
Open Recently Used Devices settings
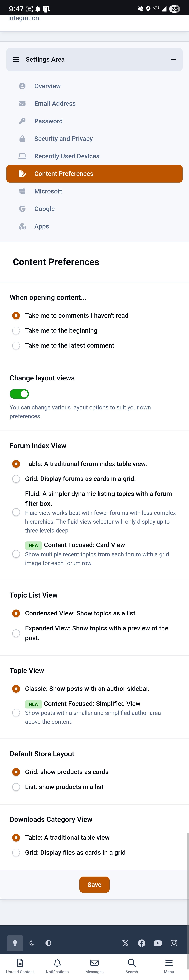tap(67, 156)
